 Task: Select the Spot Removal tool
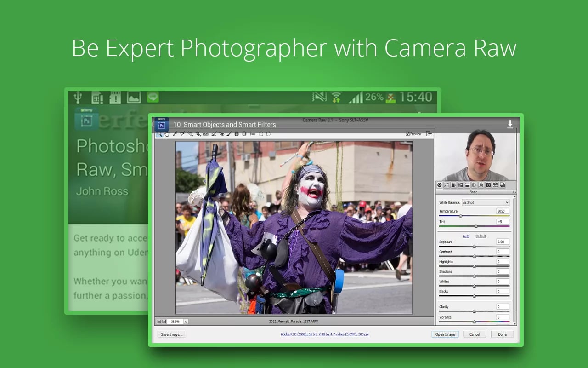tap(214, 134)
